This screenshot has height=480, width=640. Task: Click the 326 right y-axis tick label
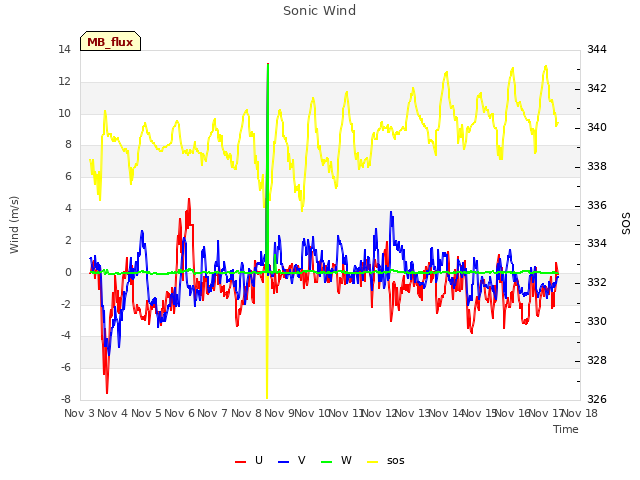[597, 400]
